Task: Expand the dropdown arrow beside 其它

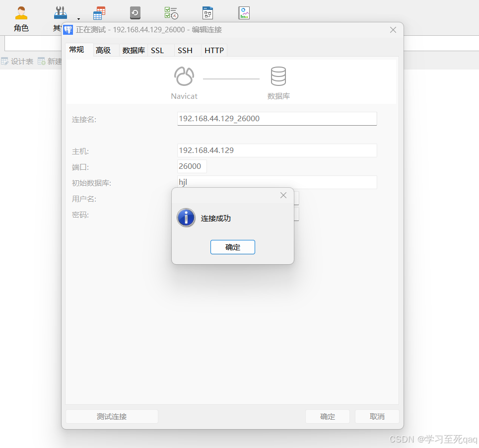Action: [x=78, y=19]
